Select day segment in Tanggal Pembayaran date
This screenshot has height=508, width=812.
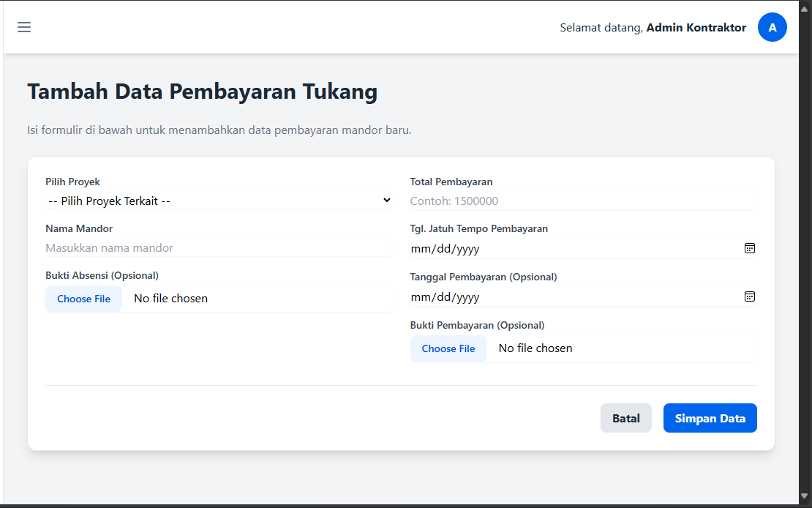tap(442, 297)
